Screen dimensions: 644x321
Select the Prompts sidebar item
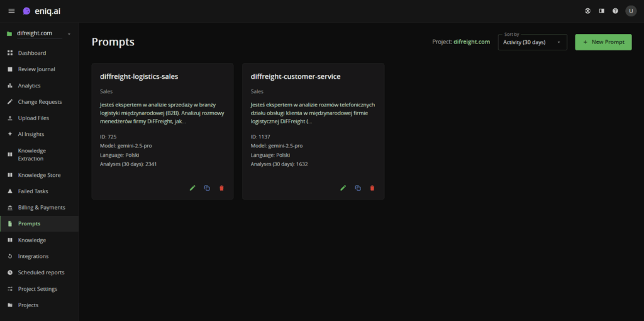(x=40, y=223)
